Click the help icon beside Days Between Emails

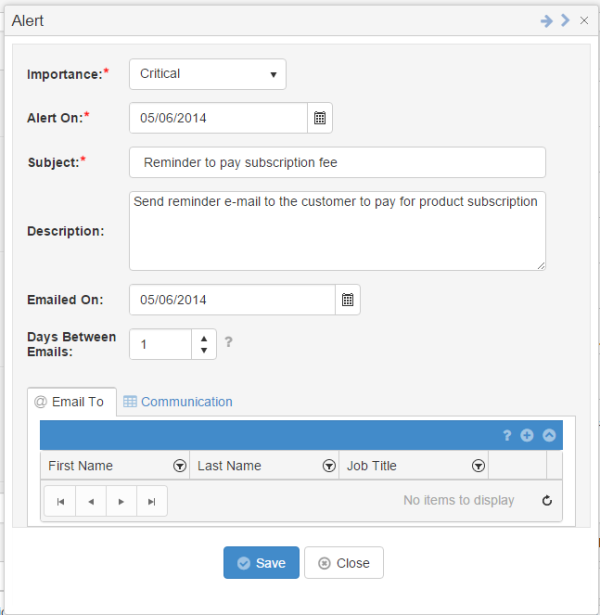click(229, 342)
